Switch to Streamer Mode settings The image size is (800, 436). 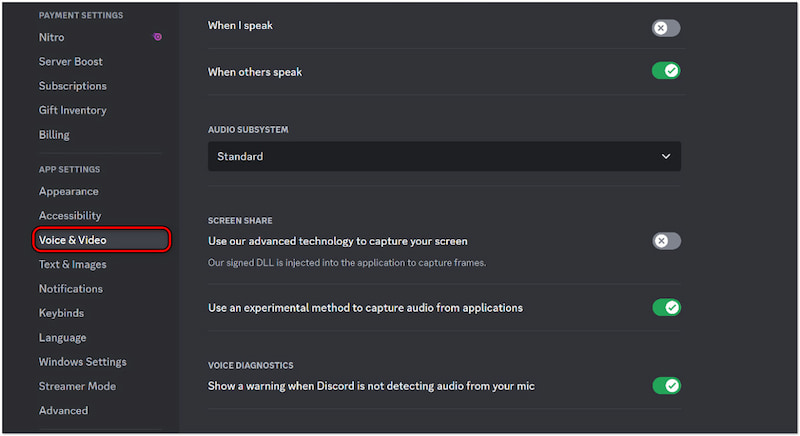pos(77,386)
